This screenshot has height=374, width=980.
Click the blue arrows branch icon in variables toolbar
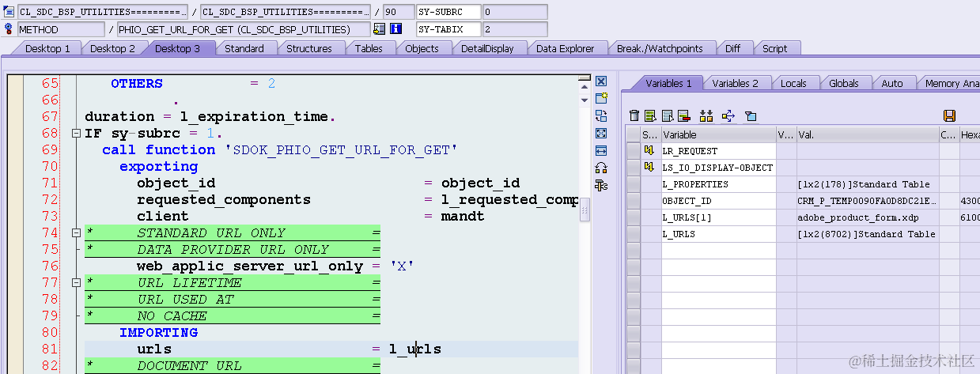point(728,116)
